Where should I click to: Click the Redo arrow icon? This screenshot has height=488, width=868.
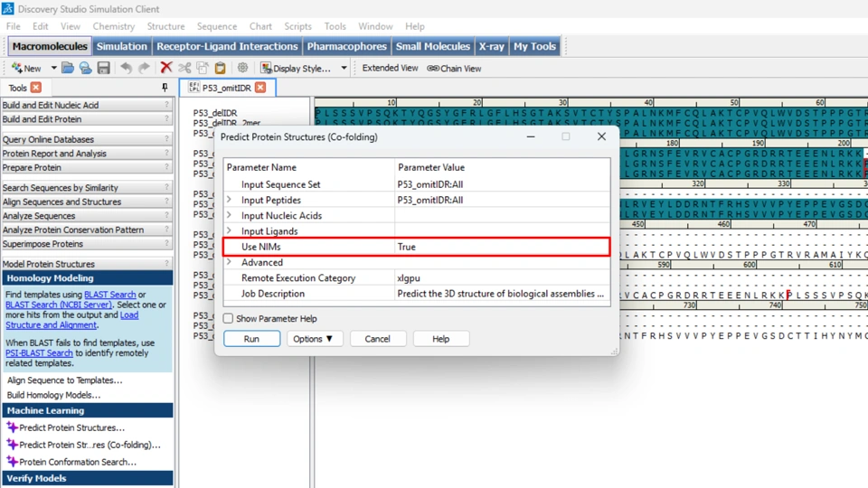[x=144, y=68]
